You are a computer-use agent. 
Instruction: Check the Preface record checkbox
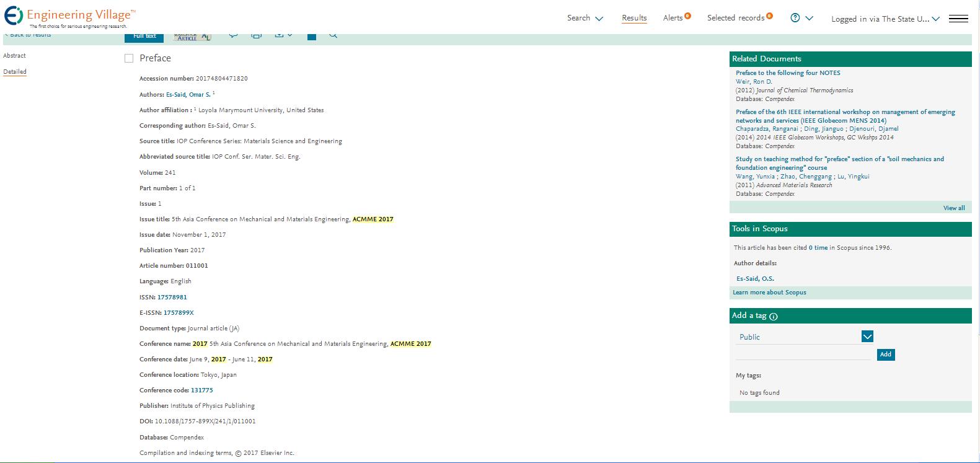(129, 58)
